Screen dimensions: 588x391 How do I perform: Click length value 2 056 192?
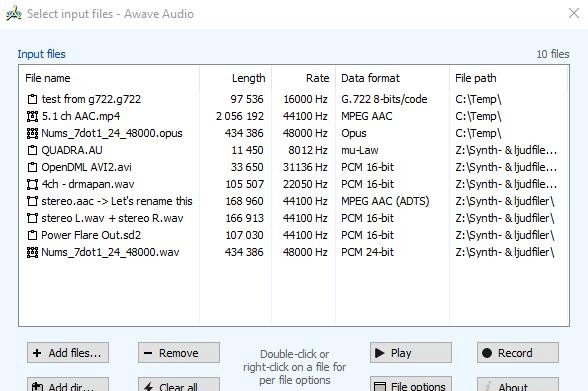pyautogui.click(x=240, y=116)
